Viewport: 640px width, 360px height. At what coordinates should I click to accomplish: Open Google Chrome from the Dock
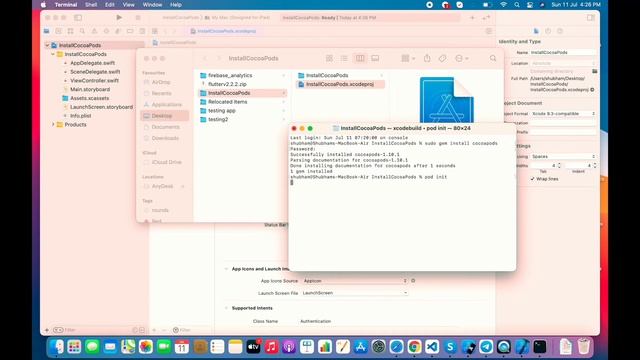414,347
